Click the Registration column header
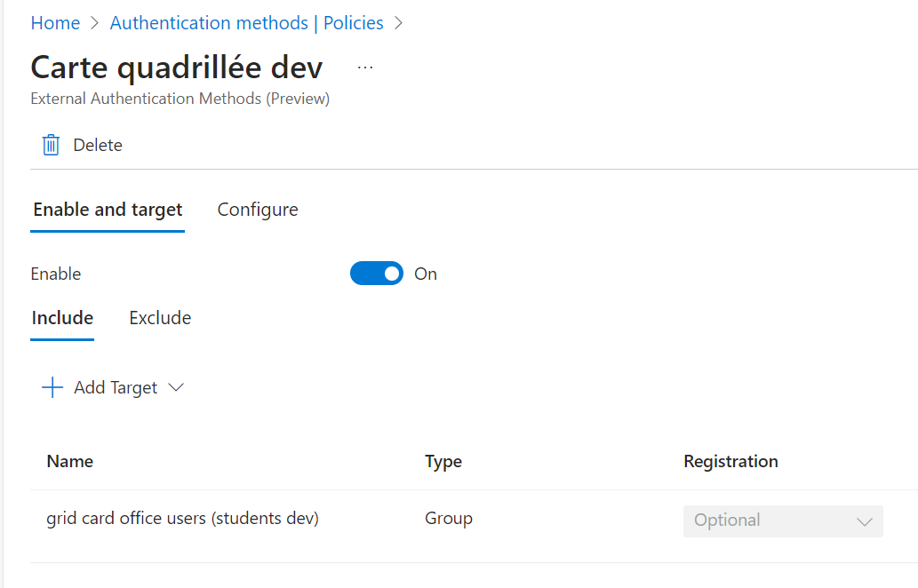Screen dimensions: 918x588 tap(730, 461)
